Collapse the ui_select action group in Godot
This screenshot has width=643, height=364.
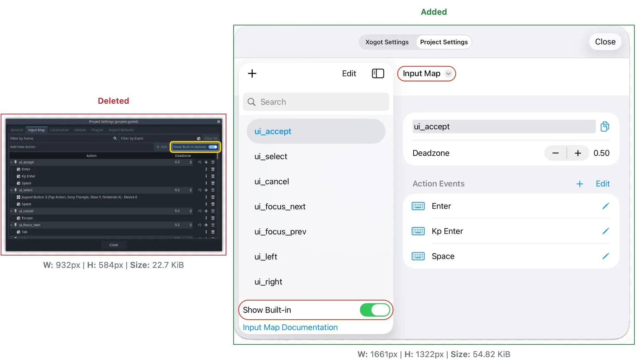(x=11, y=190)
